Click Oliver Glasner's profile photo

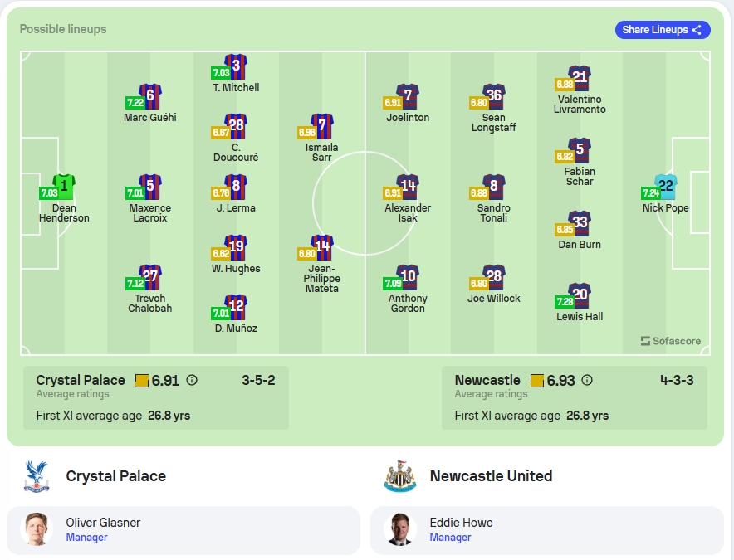(x=37, y=529)
